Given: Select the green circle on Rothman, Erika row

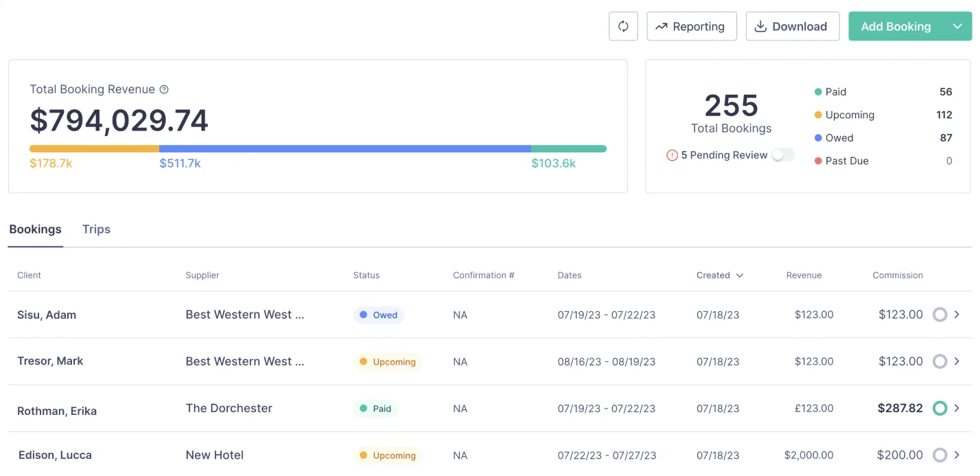Looking at the screenshot, I should [x=940, y=408].
